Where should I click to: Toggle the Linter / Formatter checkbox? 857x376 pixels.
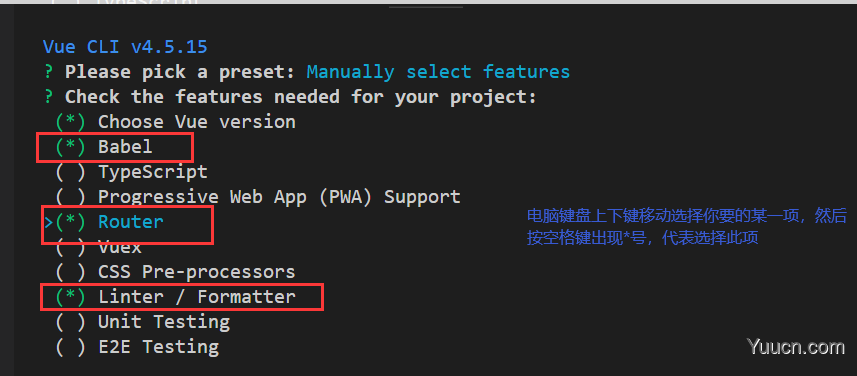click(x=71, y=297)
